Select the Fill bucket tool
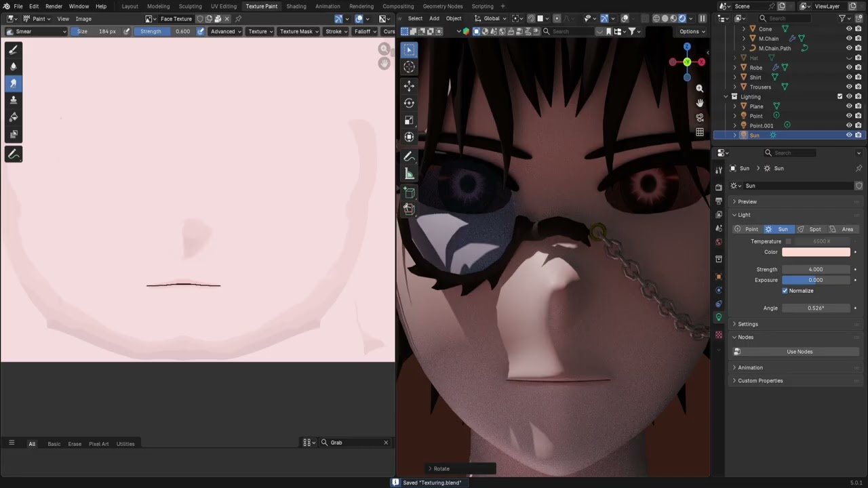 [14, 117]
